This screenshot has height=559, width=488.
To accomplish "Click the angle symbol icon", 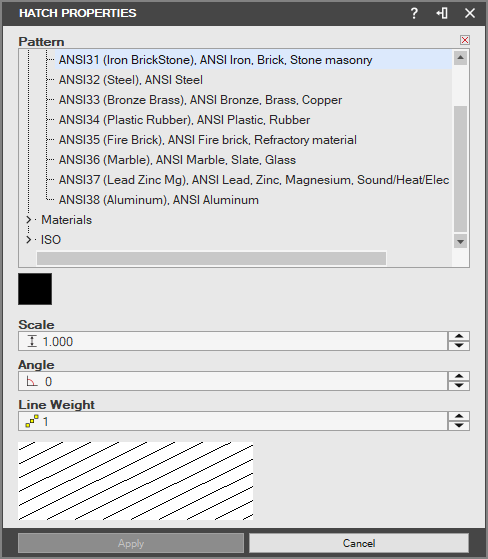I will tap(32, 382).
